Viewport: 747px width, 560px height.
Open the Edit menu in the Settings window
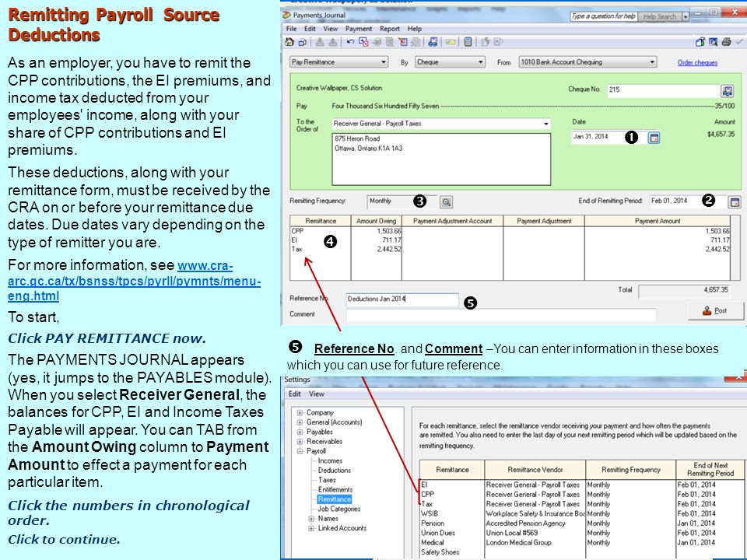(x=295, y=394)
